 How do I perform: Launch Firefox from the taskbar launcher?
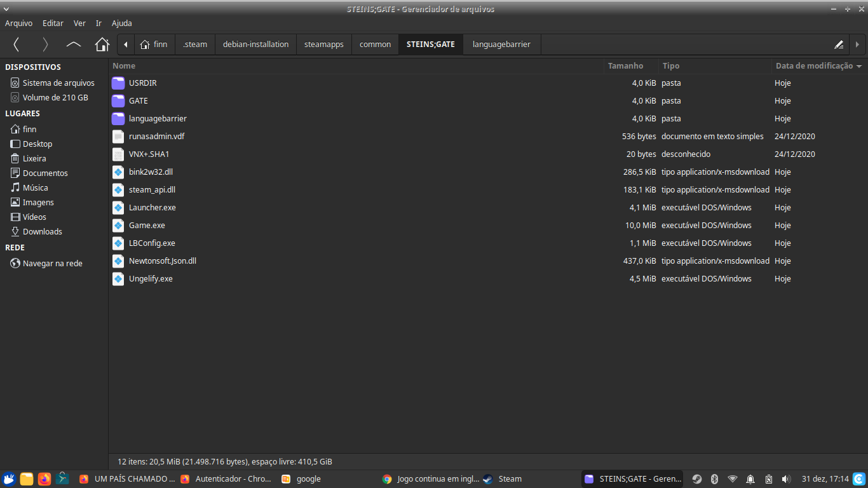44,479
